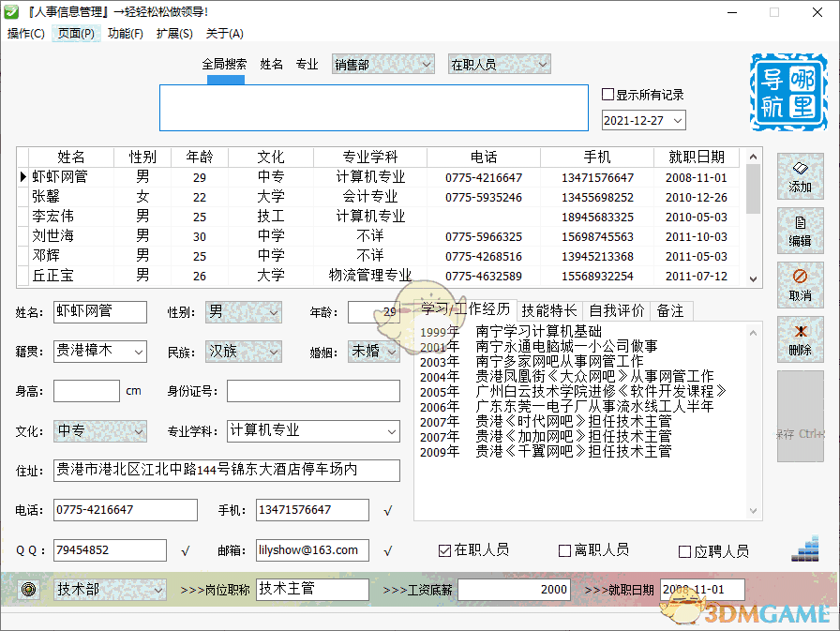Click the 编辑 (Edit) record icon

(x=800, y=232)
